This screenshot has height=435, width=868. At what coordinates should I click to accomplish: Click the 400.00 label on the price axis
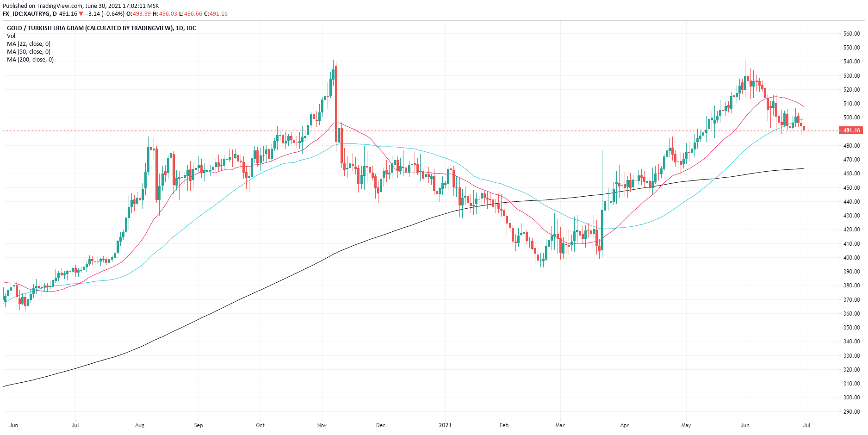(851, 258)
